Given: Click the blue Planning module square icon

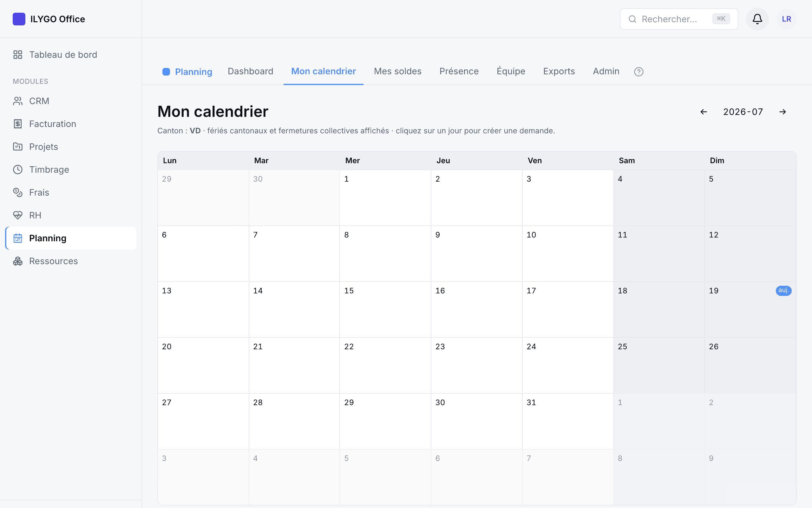Looking at the screenshot, I should pos(166,71).
